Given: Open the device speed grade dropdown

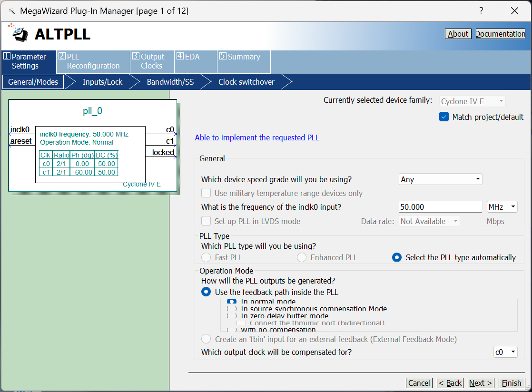Looking at the screenshot, I should tap(440, 179).
